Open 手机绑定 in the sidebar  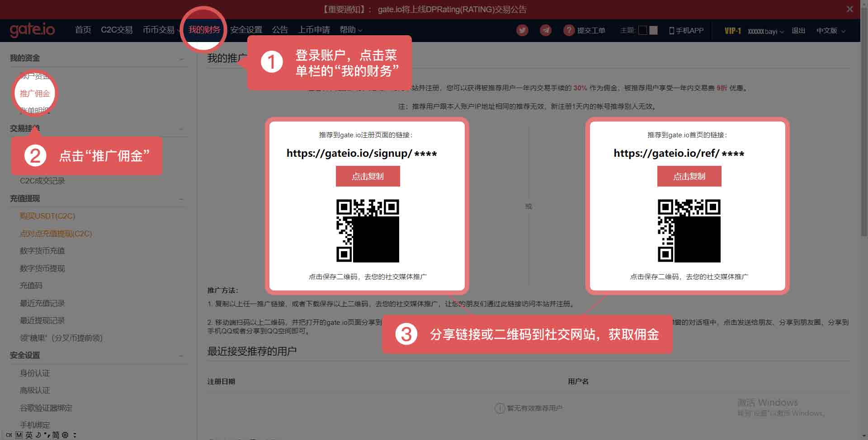pos(35,425)
